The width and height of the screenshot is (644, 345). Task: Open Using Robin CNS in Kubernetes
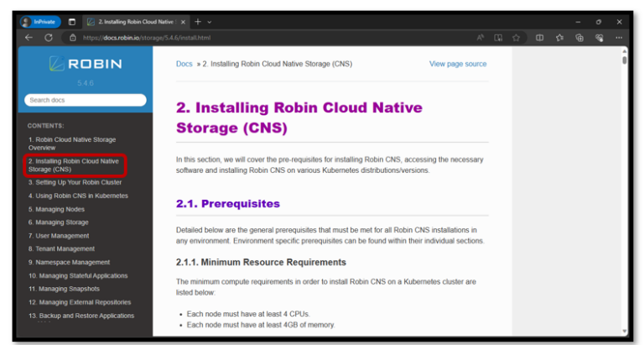click(78, 196)
